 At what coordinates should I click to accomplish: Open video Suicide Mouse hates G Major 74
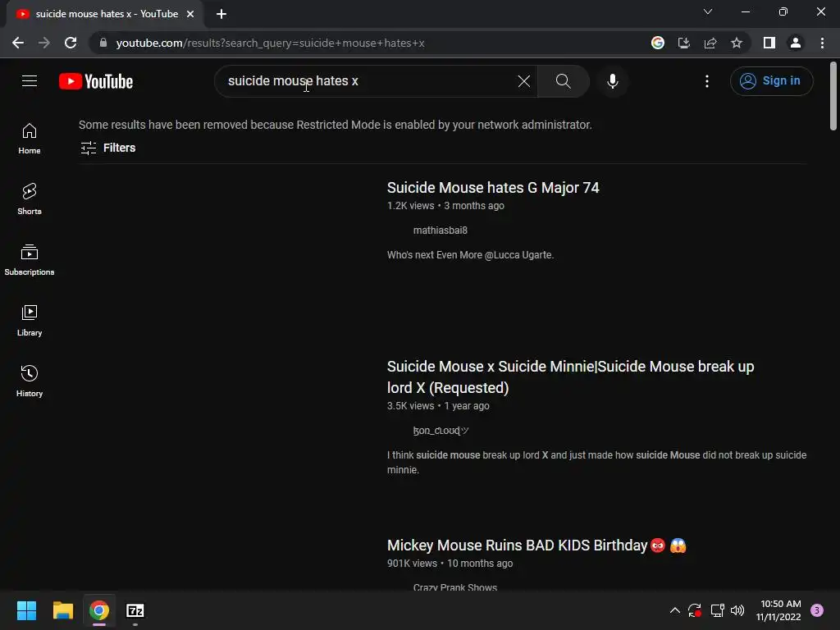click(x=493, y=188)
